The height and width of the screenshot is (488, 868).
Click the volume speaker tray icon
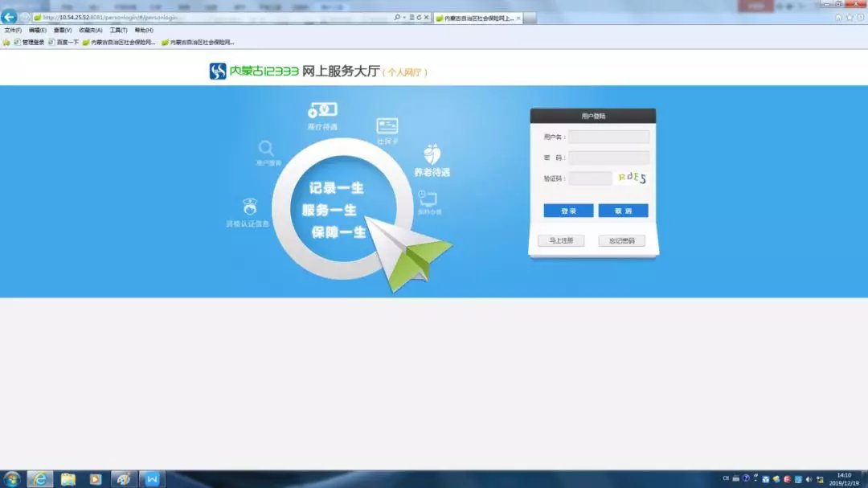coord(809,479)
